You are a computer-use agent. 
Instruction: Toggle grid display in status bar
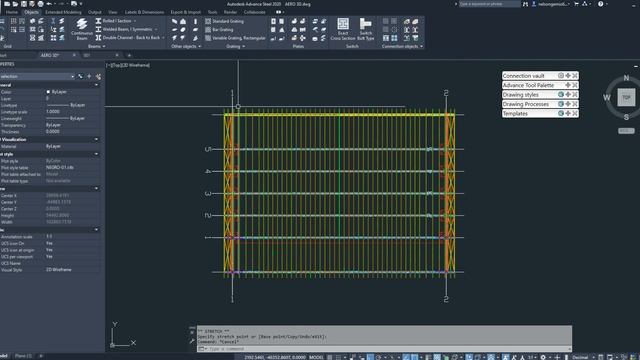point(330,357)
